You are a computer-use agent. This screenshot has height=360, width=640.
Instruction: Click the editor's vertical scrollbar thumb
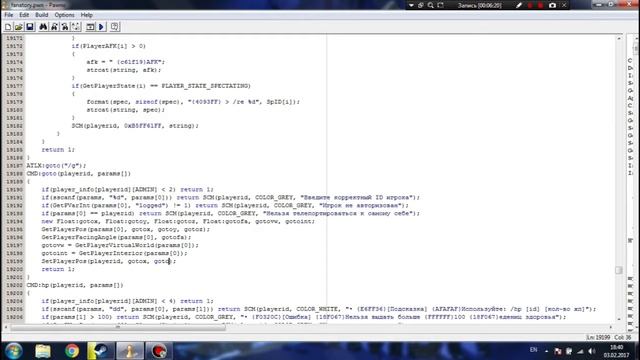point(619,270)
